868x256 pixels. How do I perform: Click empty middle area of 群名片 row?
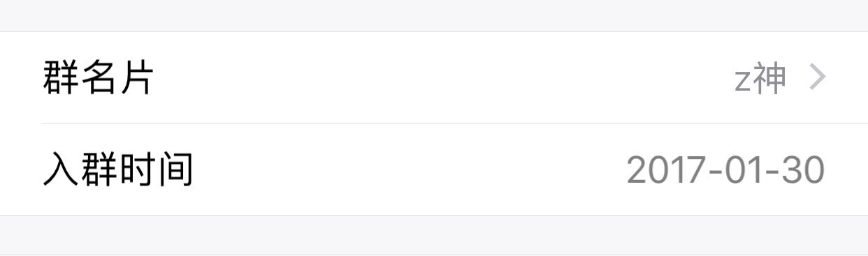click(x=440, y=77)
